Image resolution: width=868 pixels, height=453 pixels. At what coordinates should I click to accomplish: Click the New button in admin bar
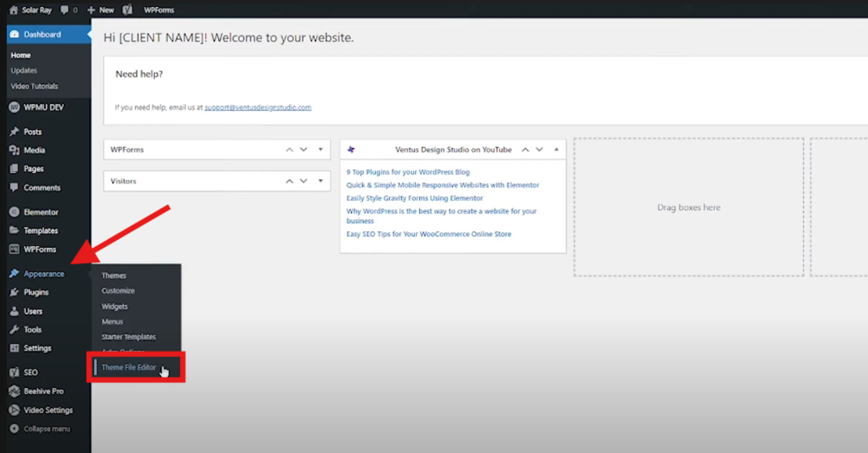point(101,10)
